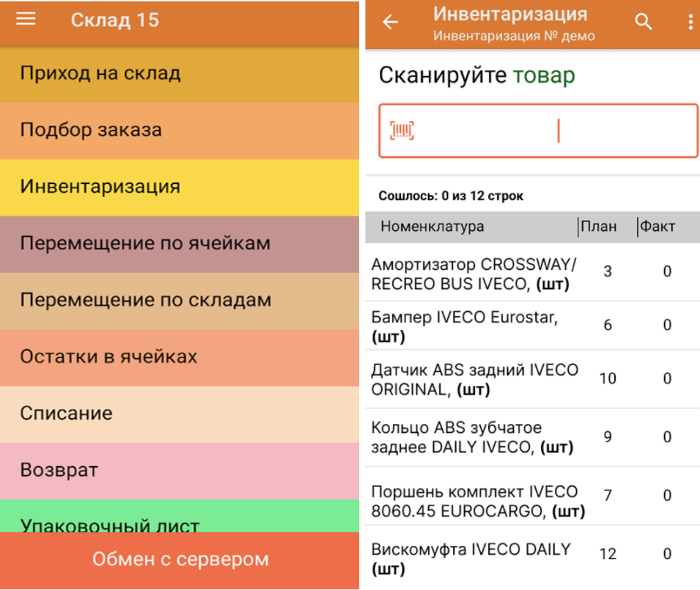Select the Поршень комплект IVECO 8060.45 row
The width and height of the screenshot is (700, 590).
point(532,497)
